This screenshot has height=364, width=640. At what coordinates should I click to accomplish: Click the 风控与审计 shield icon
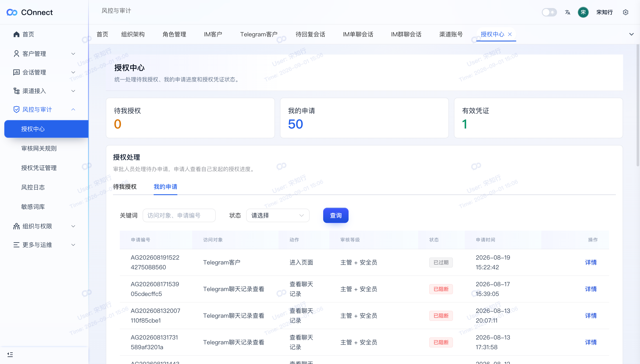coord(16,109)
